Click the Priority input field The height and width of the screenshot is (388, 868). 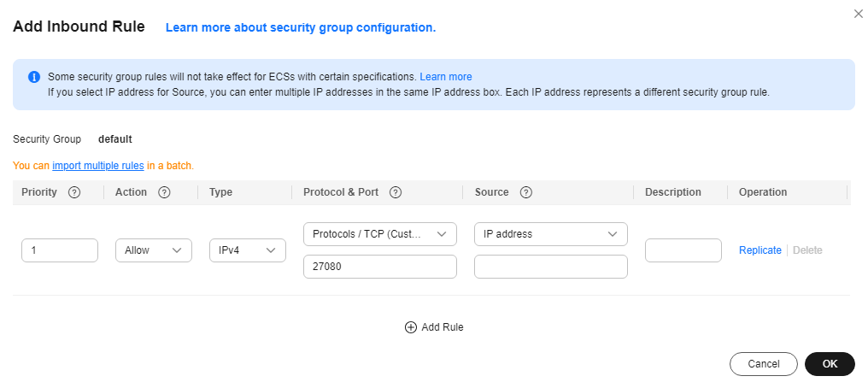tap(60, 250)
